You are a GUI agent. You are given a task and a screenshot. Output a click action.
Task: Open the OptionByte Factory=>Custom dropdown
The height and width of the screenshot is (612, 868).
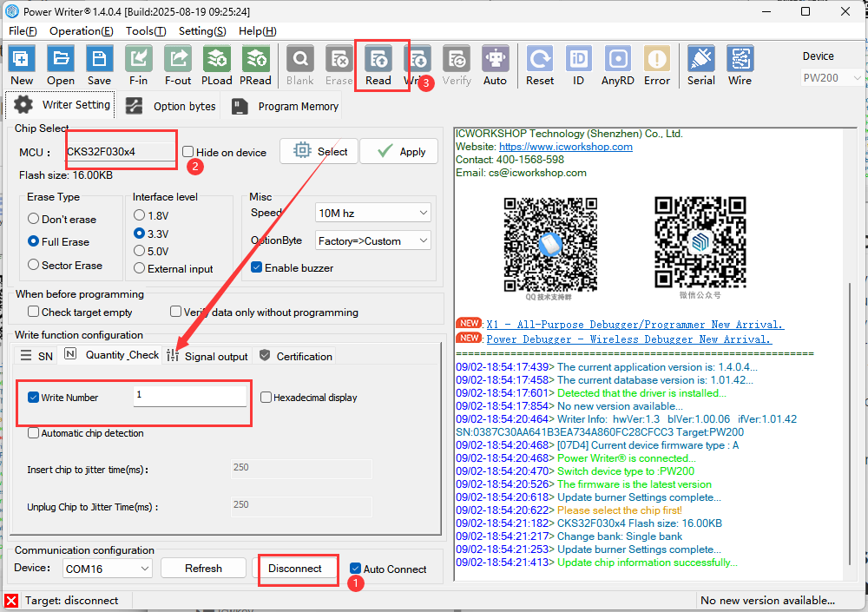click(x=373, y=240)
